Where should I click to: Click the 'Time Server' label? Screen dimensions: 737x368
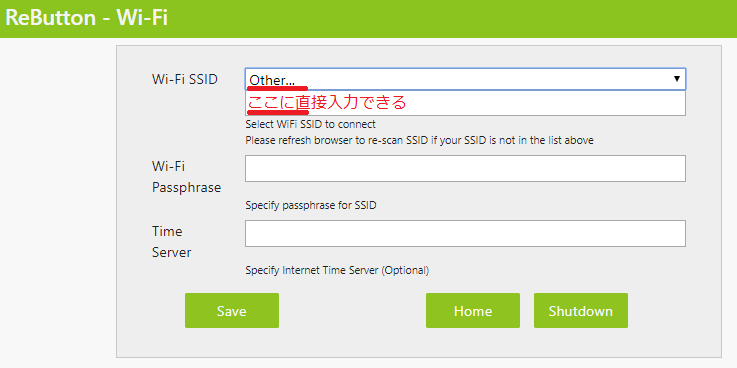(x=172, y=242)
